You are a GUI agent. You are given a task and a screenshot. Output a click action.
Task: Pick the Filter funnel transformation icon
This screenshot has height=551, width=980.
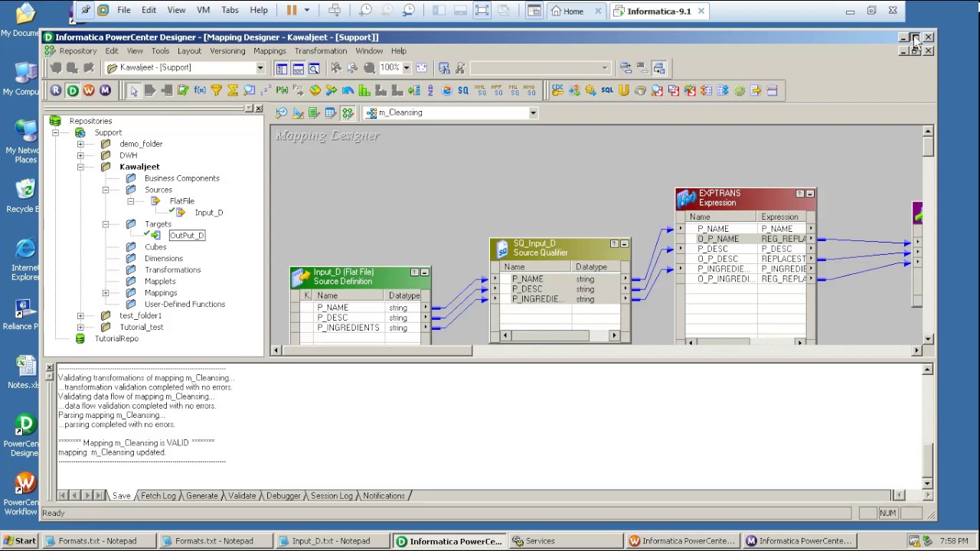216,90
